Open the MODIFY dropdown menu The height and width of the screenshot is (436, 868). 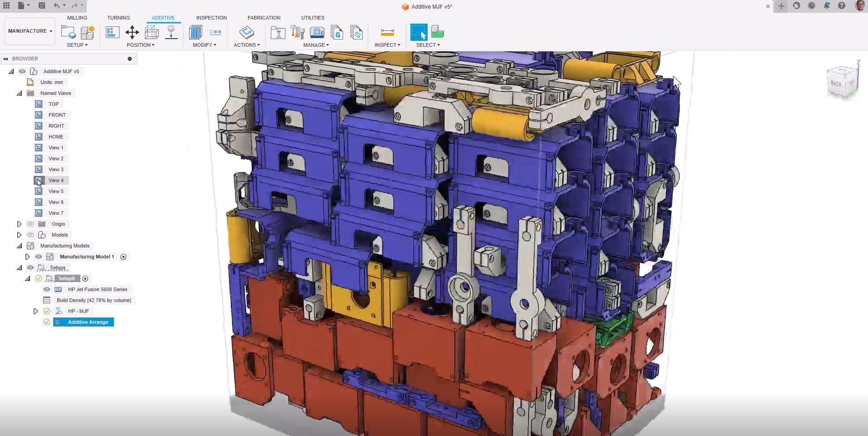coord(205,45)
